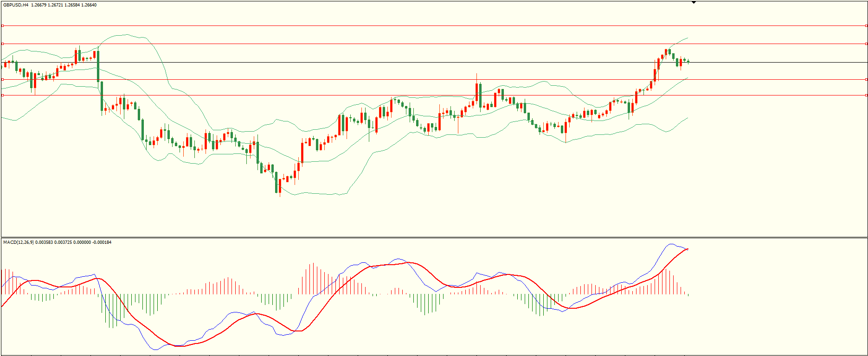Click the chart shift triangle marker at top
868x356 pixels.
point(694,2)
